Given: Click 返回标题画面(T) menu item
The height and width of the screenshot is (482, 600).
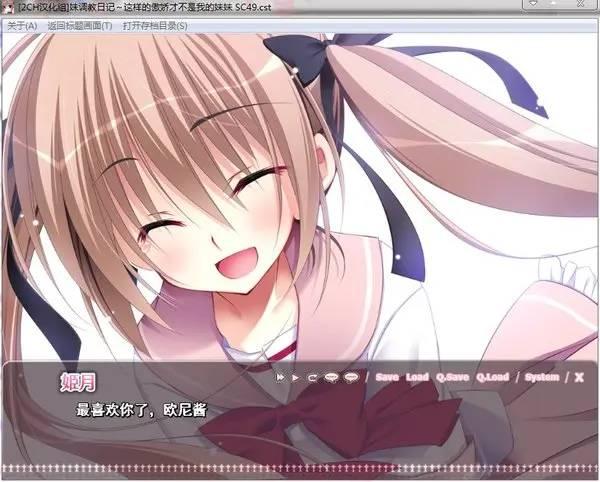Looking at the screenshot, I should point(80,26).
